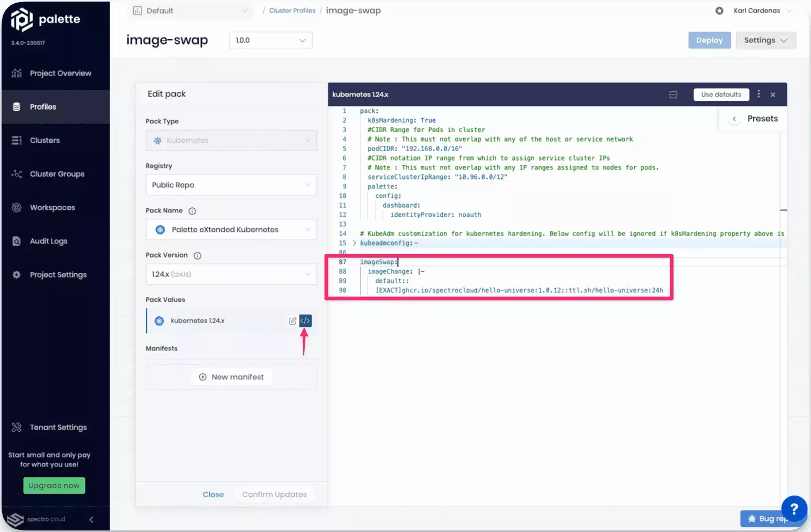Navigate to Cluster Profiles breadcrumb
Image resolution: width=811 pixels, height=532 pixels.
(x=292, y=10)
